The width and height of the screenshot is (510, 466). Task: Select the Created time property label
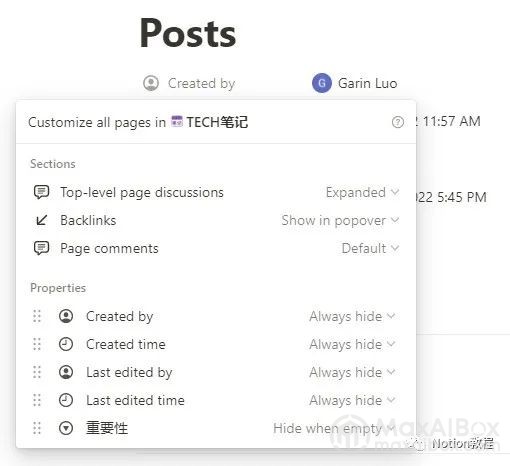tap(125, 344)
